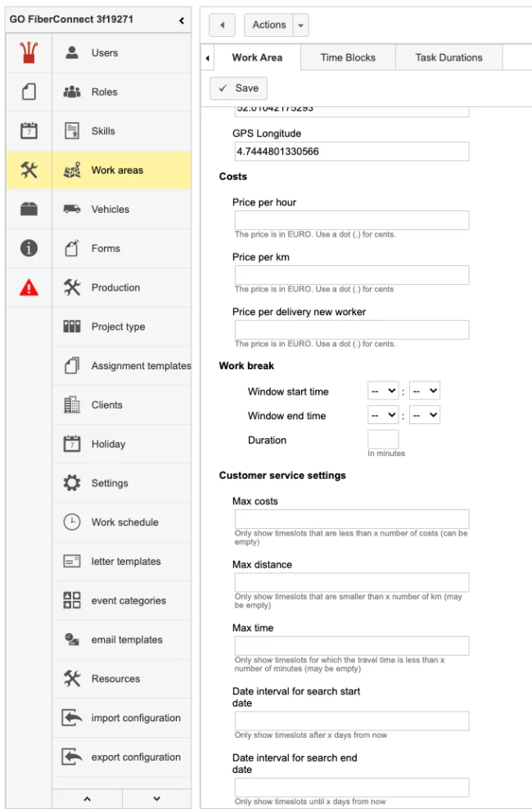The width and height of the screenshot is (532, 809).
Task: Click the red warning triangle icon
Action: [29, 287]
